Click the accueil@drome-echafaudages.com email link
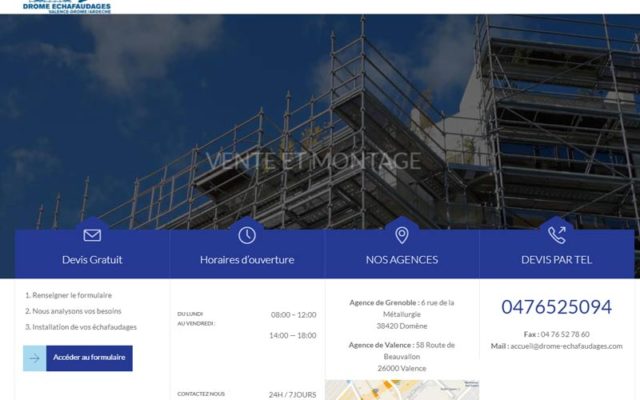The height and width of the screenshot is (400, 640). 567,346
